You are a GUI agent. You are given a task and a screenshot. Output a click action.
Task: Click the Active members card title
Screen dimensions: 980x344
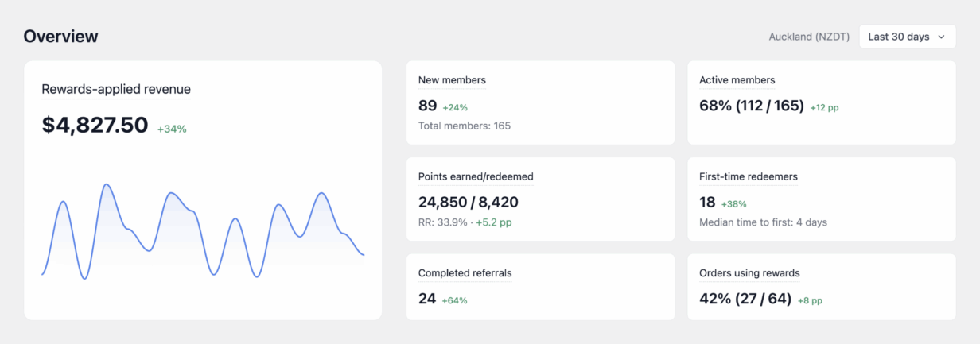[x=737, y=80]
